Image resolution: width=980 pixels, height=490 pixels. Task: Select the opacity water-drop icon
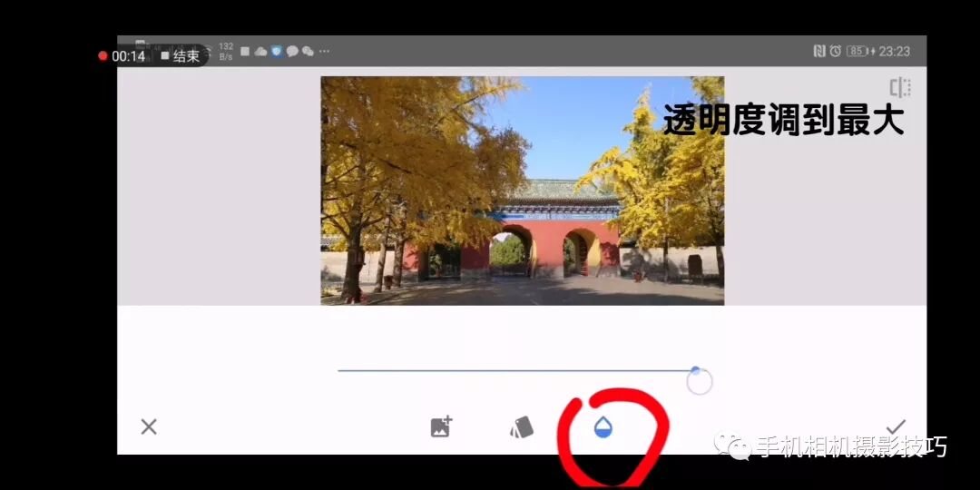(603, 427)
